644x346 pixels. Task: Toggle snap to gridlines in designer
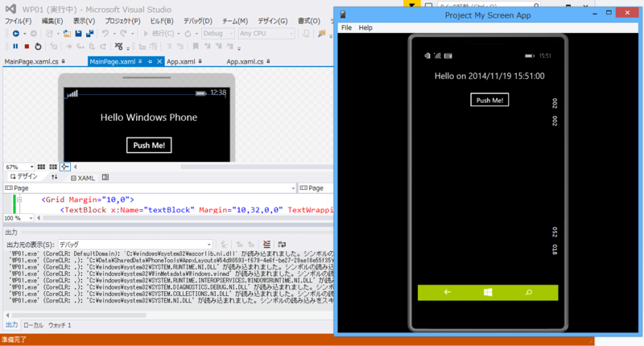point(53,167)
